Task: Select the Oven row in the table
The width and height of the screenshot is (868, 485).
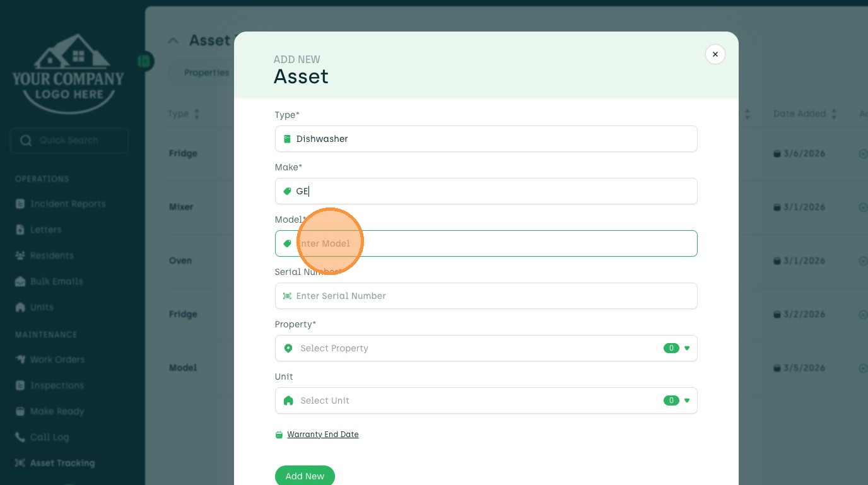Action: (507, 261)
